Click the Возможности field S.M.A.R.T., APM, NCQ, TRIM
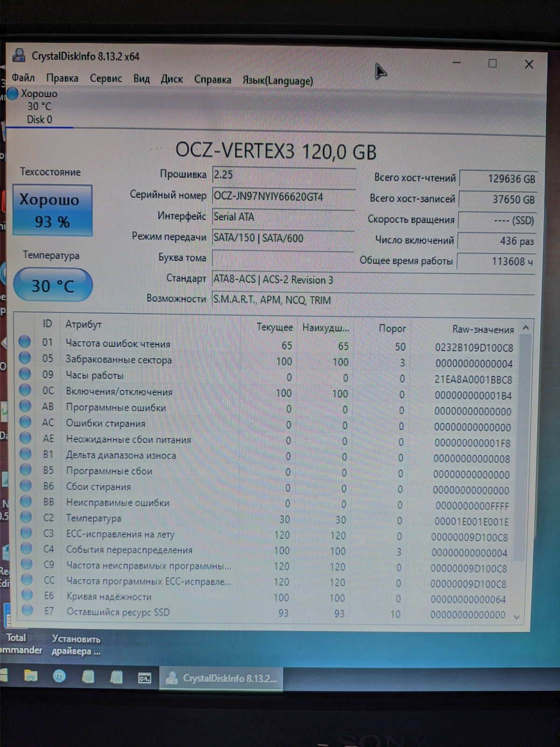This screenshot has width=560, height=747. (373, 300)
